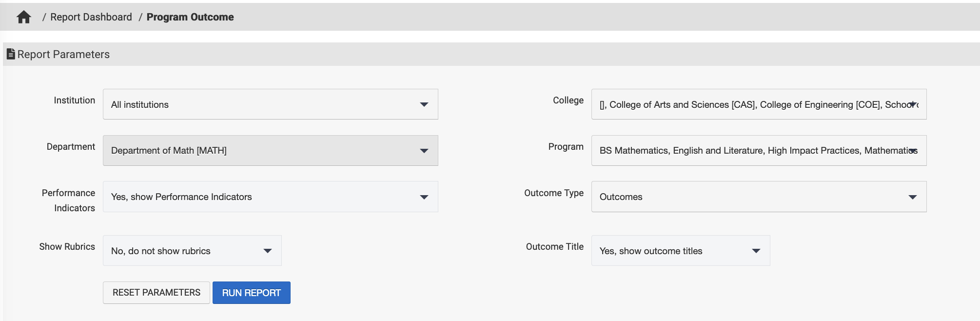Click the Show Rubrics field label
The width and height of the screenshot is (980, 321).
click(67, 246)
